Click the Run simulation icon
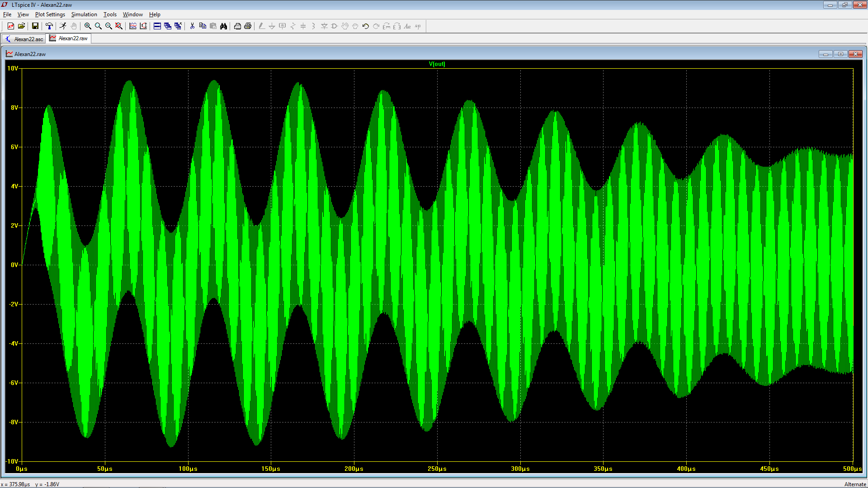Image resolution: width=868 pixels, height=488 pixels. pyautogui.click(x=63, y=26)
